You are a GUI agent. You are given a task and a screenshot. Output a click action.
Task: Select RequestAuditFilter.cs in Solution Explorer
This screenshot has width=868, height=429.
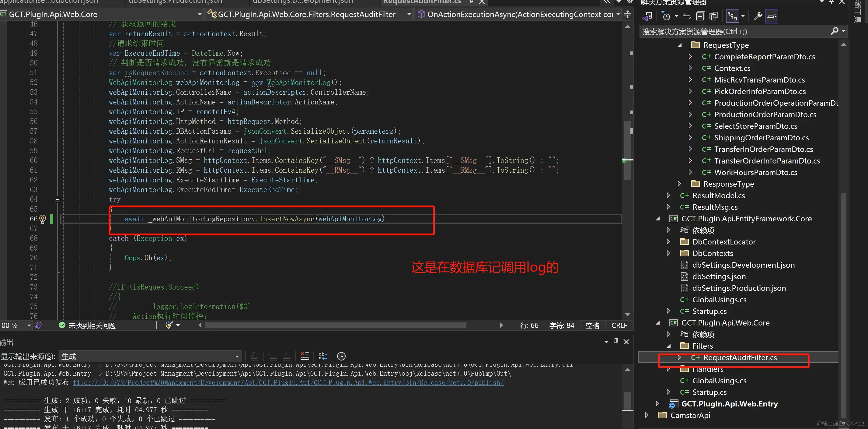tap(740, 357)
